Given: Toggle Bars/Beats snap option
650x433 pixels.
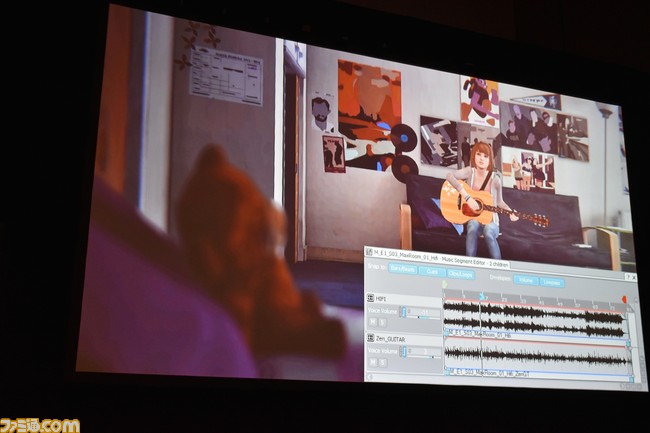Looking at the screenshot, I should [x=403, y=269].
